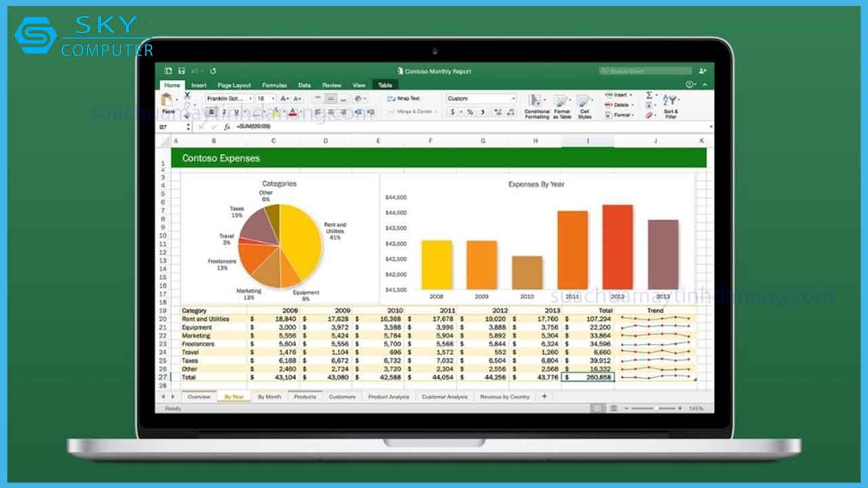Increase font size with larger A icon
This screenshot has height=488, width=868.
[284, 99]
